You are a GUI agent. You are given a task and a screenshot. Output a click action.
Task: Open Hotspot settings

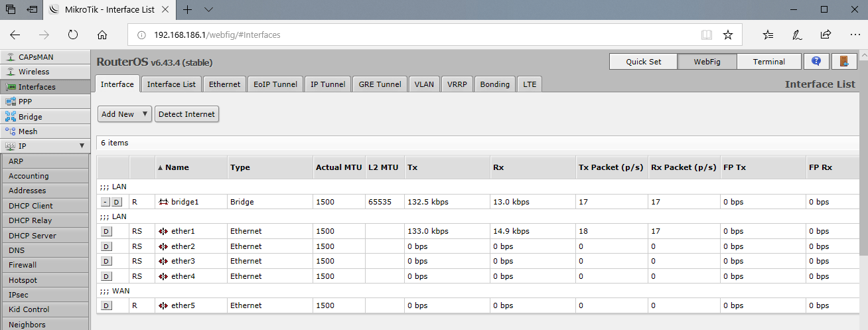click(x=44, y=280)
